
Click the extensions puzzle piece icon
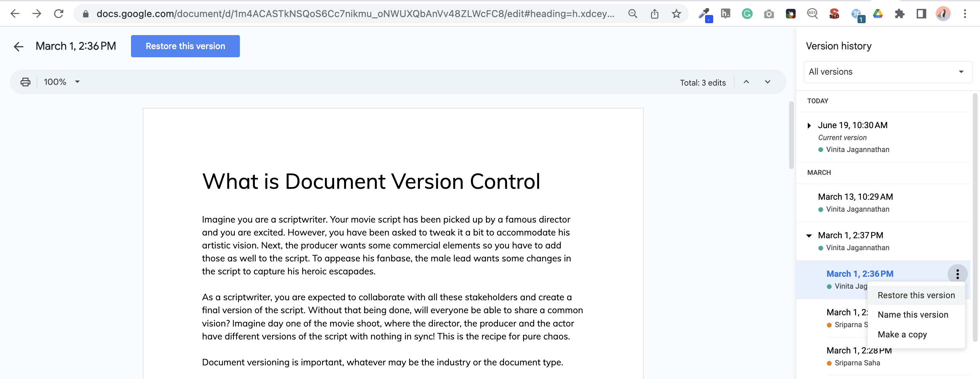point(901,13)
